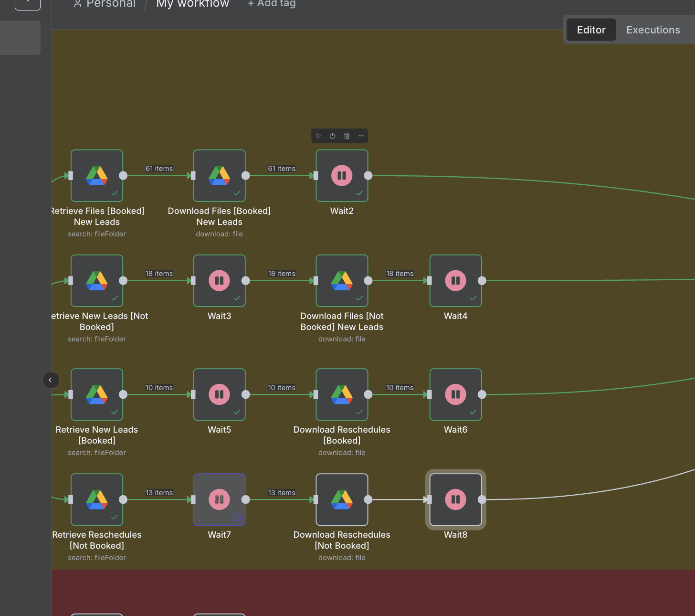Collapse the left sidebar with chevron button
695x616 pixels.
coord(51,380)
